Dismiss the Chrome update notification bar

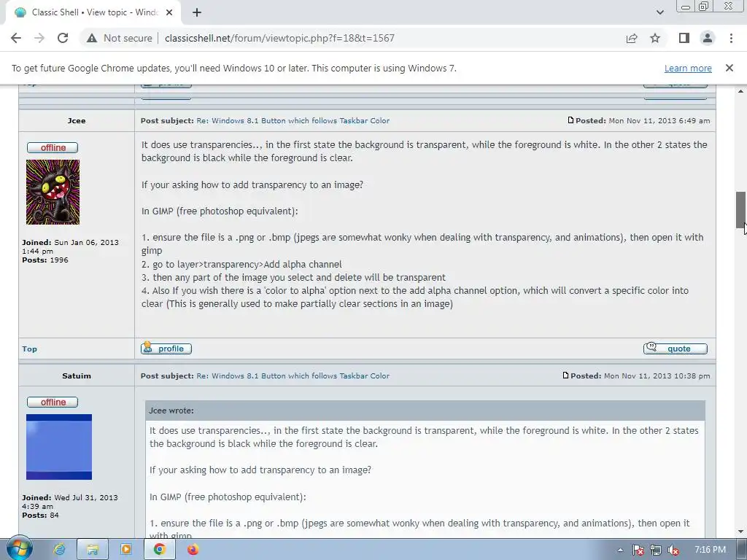729,68
